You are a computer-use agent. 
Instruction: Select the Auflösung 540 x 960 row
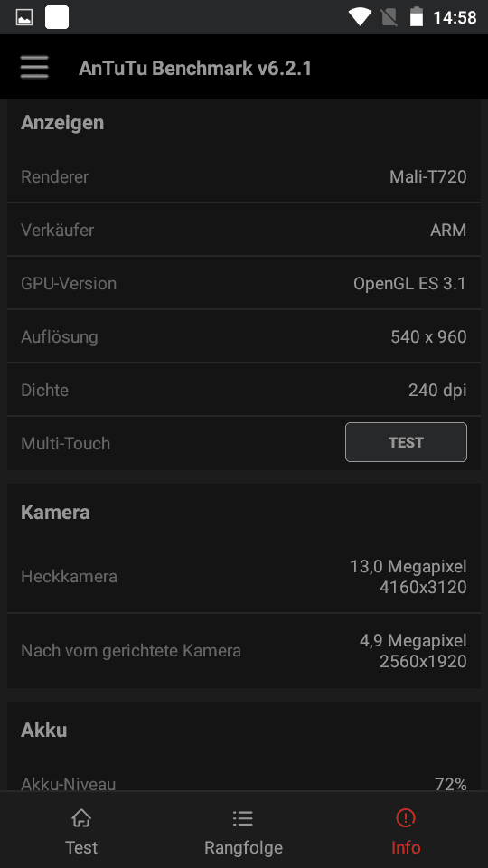point(243,336)
